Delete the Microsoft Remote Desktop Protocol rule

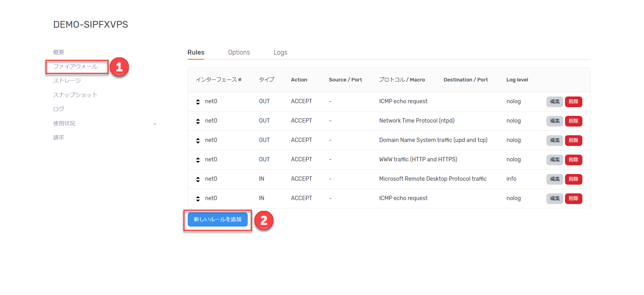tap(573, 179)
